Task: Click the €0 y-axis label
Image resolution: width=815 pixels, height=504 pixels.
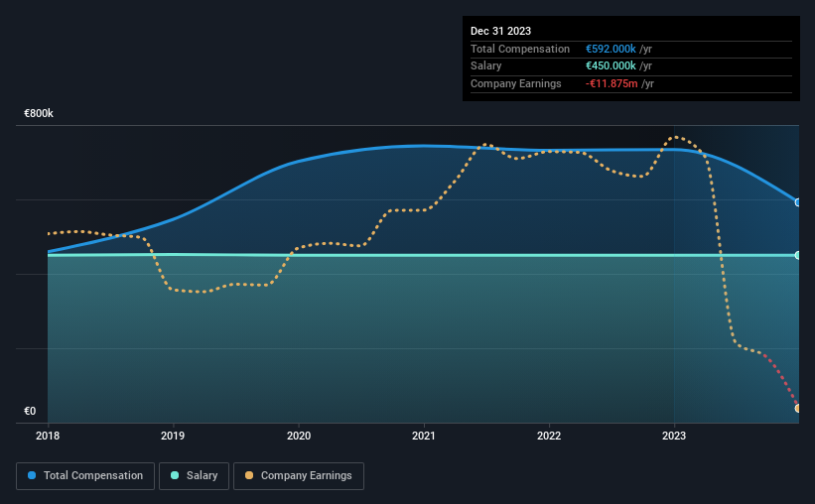Action: (30, 411)
